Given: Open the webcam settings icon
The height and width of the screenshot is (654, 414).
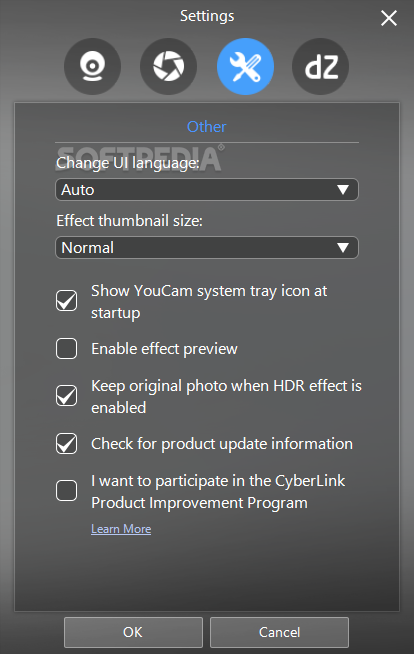Looking at the screenshot, I should [x=93, y=66].
